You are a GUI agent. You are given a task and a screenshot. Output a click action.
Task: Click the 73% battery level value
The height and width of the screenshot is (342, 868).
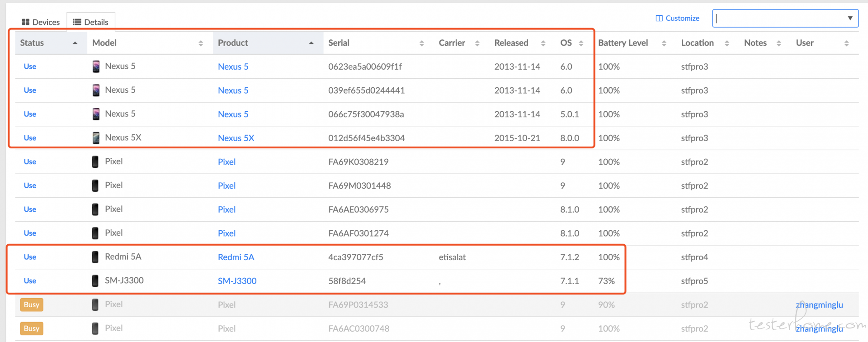click(606, 281)
